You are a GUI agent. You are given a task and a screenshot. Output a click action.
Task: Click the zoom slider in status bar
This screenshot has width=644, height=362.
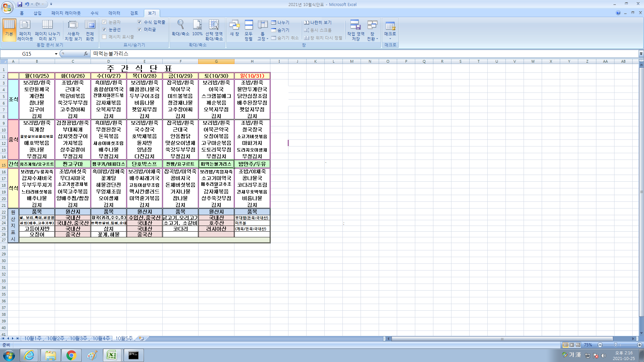[x=615, y=345]
